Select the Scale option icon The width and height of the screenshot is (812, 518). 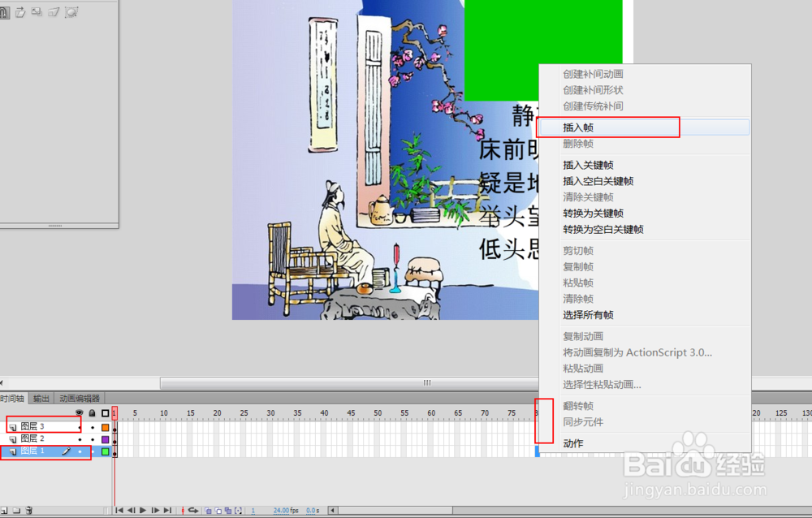tap(37, 12)
